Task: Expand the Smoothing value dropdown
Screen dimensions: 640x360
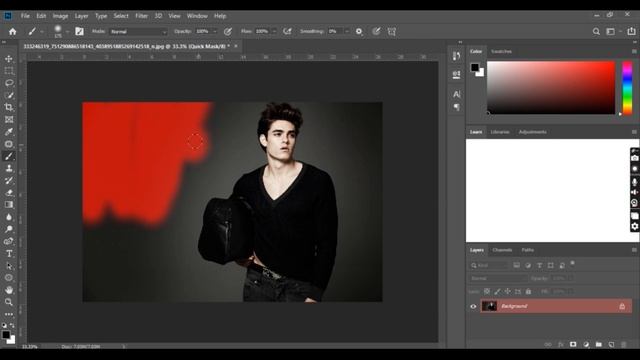Action: [x=347, y=31]
